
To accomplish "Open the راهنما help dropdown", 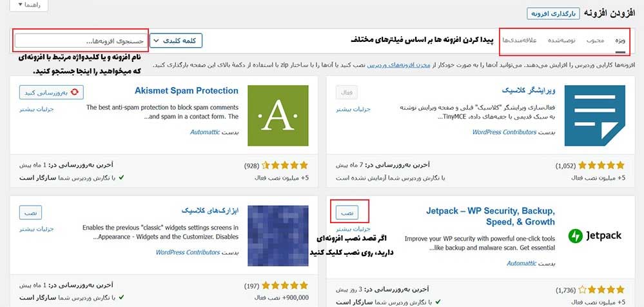I will [x=29, y=5].
